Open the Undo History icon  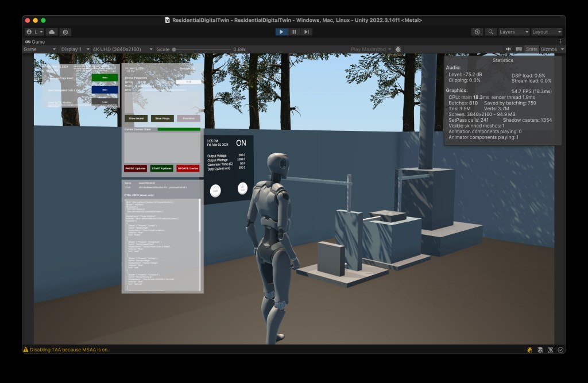coord(477,32)
